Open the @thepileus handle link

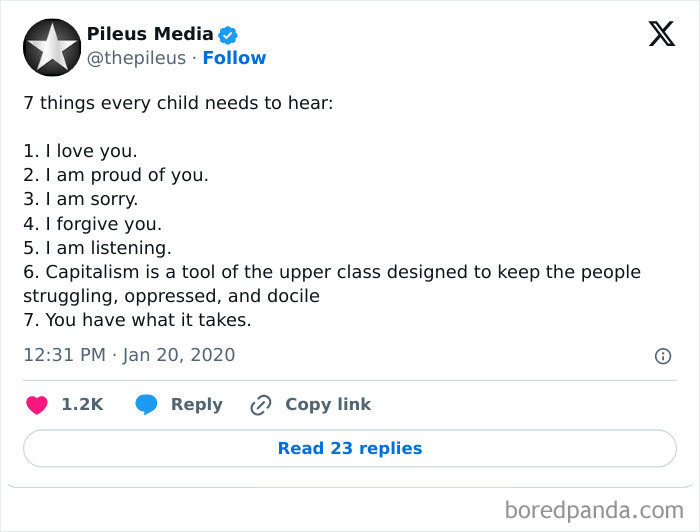pyautogui.click(x=136, y=58)
